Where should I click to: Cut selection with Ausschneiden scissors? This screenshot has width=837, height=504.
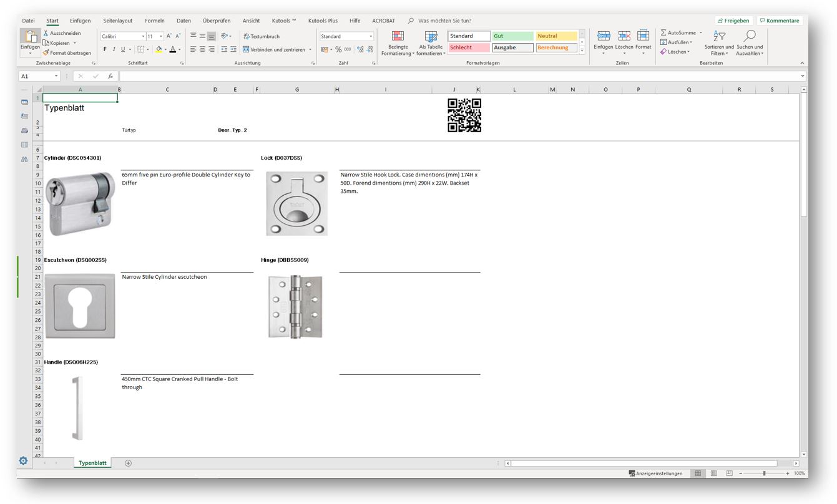(x=62, y=33)
